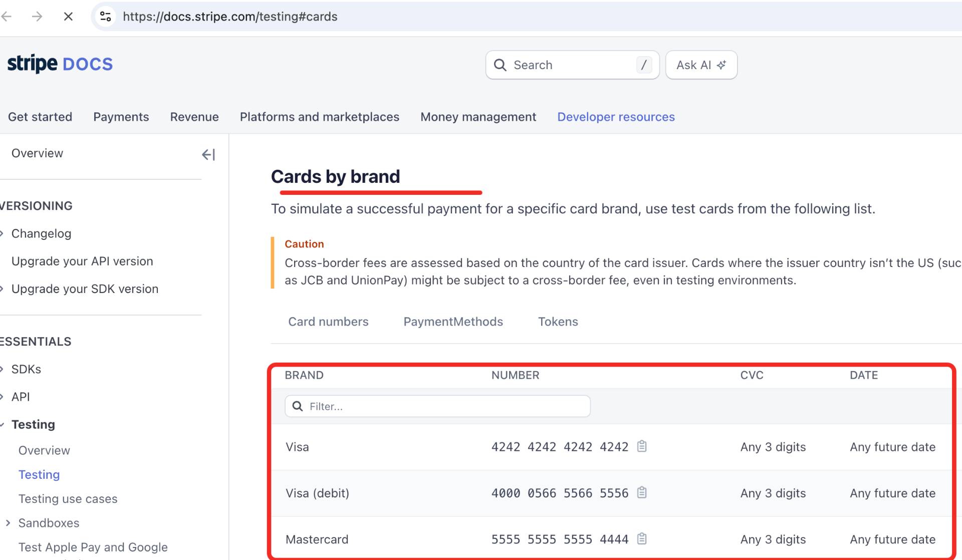The image size is (962, 560).
Task: Copy the Visa debit card number
Action: (642, 493)
